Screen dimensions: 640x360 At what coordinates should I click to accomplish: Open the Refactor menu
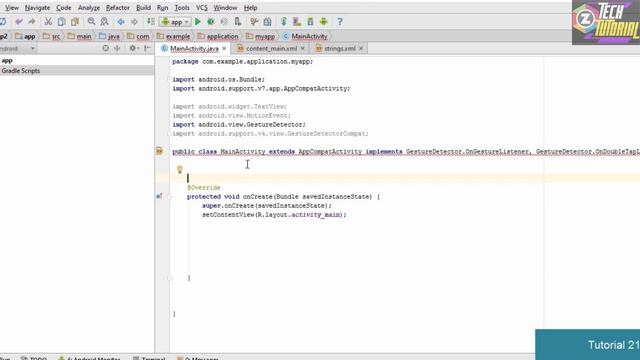pyautogui.click(x=118, y=8)
